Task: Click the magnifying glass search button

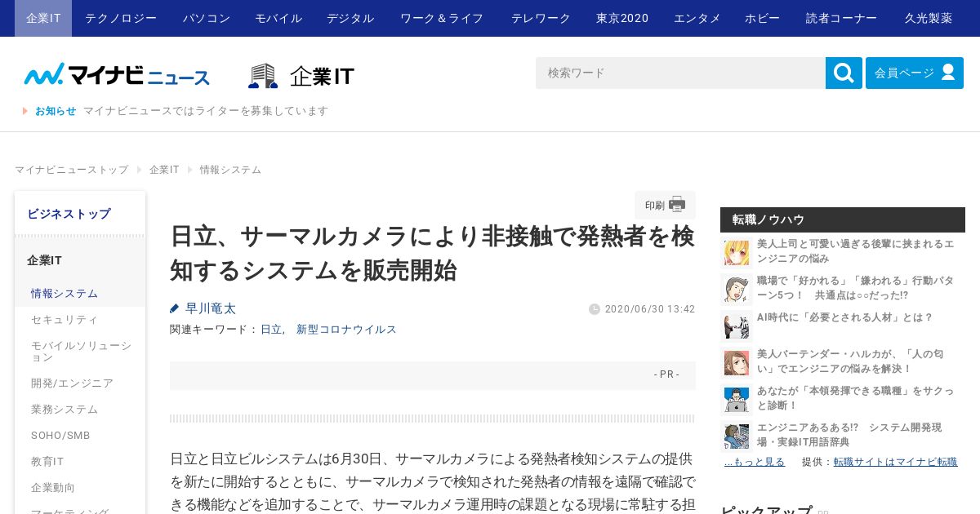Action: [844, 73]
